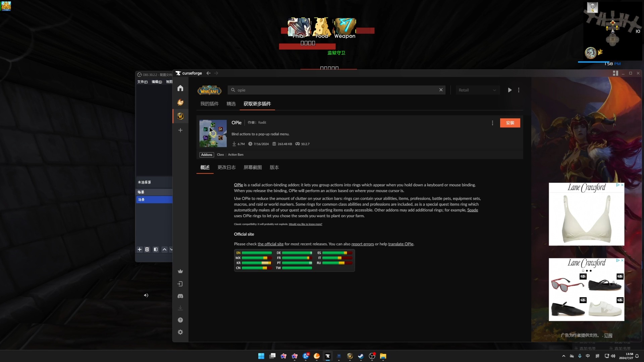Focus the opie search field
The image size is (644, 362).
(336, 90)
